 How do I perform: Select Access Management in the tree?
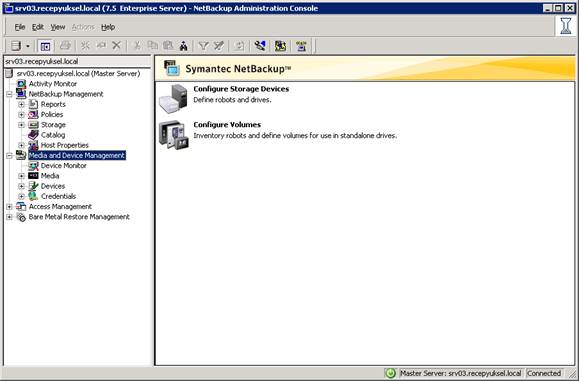pyautogui.click(x=60, y=206)
